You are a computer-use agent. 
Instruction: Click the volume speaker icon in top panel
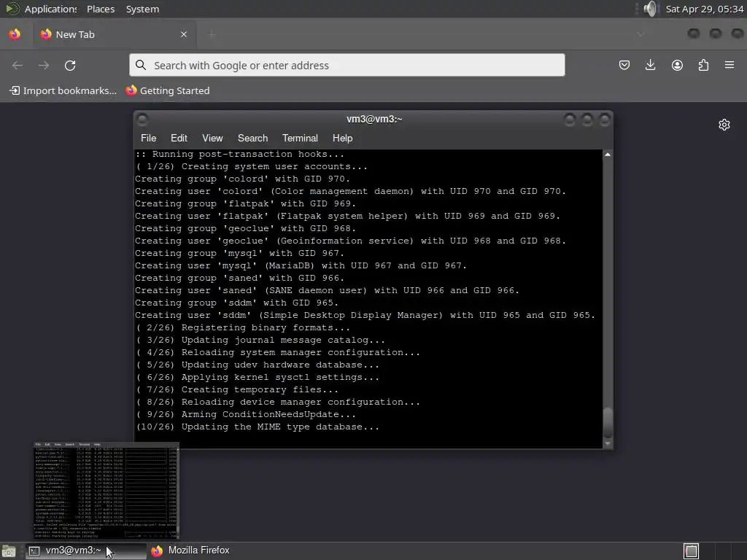[x=650, y=9]
